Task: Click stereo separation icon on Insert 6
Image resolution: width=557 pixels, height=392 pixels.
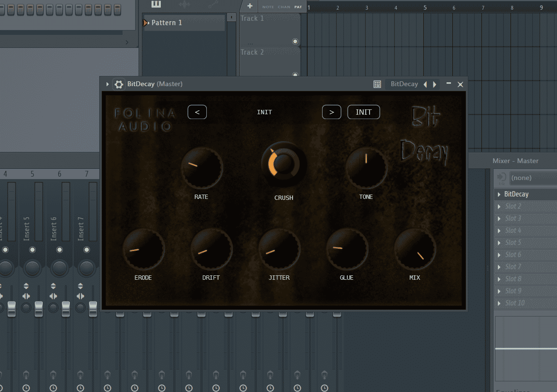Action: pyautogui.click(x=53, y=296)
